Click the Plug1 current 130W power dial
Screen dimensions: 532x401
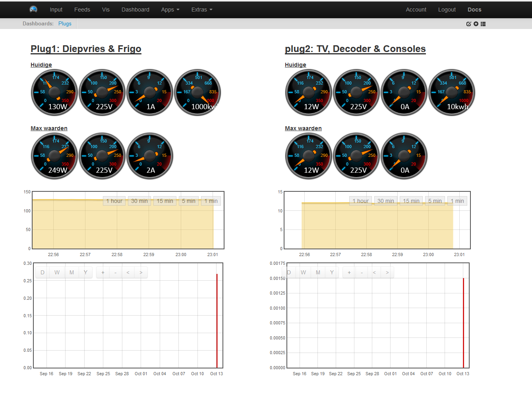tap(54, 93)
